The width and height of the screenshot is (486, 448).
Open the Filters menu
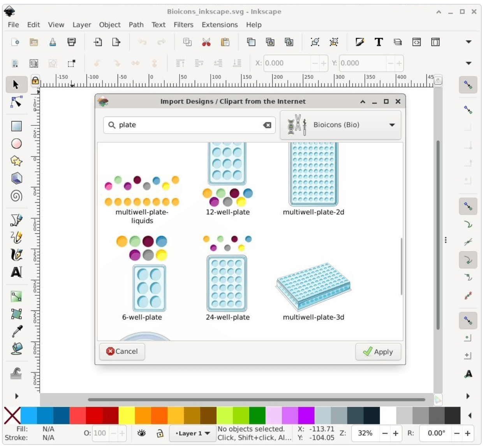click(x=183, y=25)
